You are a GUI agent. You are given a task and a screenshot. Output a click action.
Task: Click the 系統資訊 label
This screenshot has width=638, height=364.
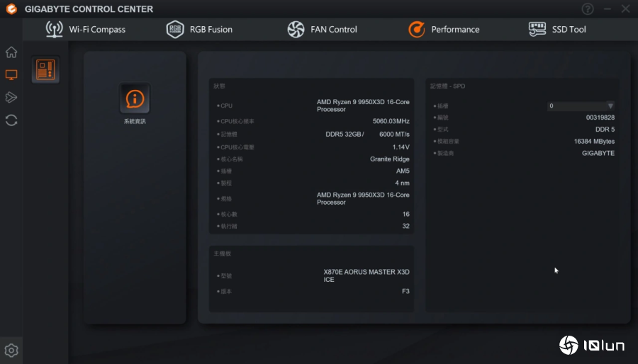[135, 122]
